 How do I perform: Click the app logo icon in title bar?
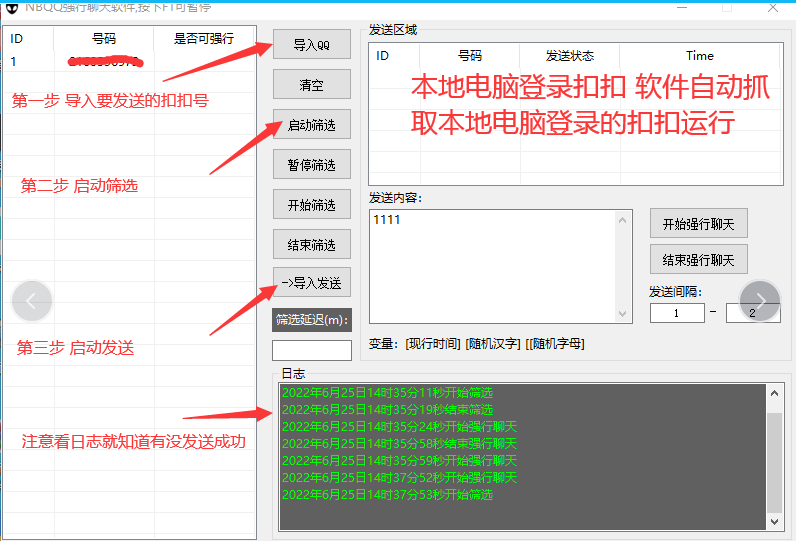[x=12, y=8]
